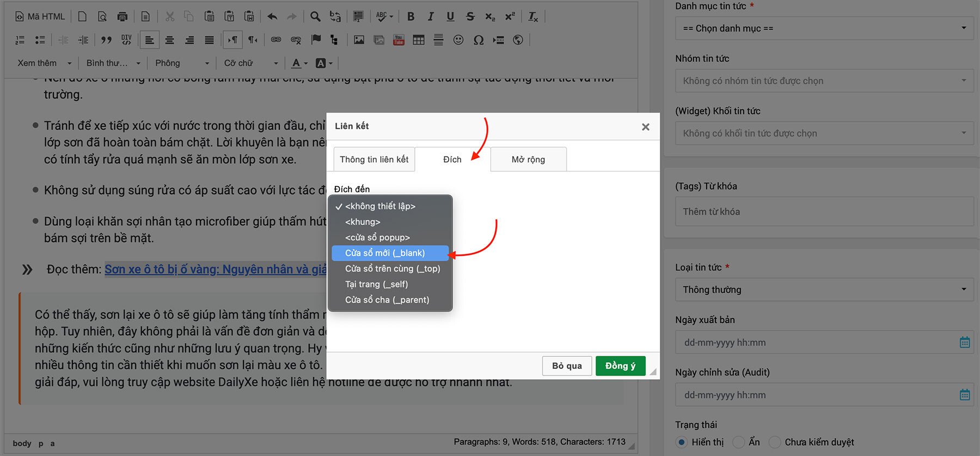Open the Chọn danh mục dropdown
Image resolution: width=980 pixels, height=456 pixels.
pyautogui.click(x=824, y=28)
